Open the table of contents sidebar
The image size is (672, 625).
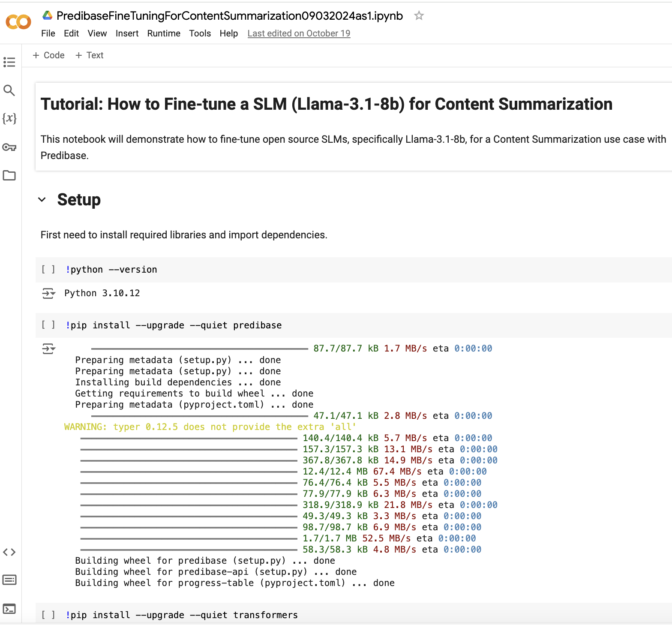click(x=9, y=62)
